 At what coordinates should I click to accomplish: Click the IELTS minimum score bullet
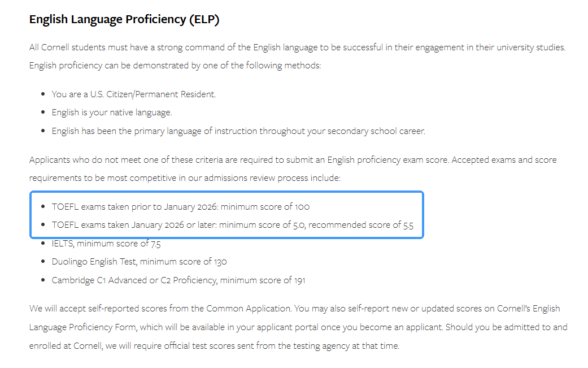[106, 243]
